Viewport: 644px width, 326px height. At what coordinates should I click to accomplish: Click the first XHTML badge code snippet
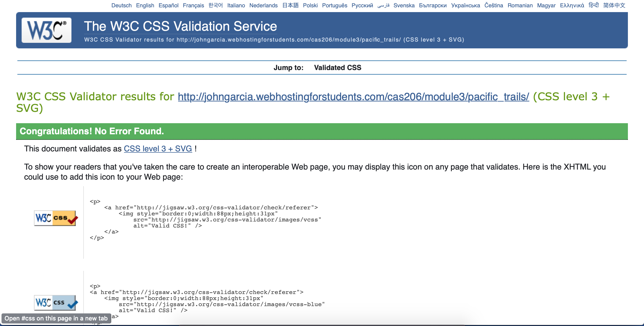(x=205, y=219)
